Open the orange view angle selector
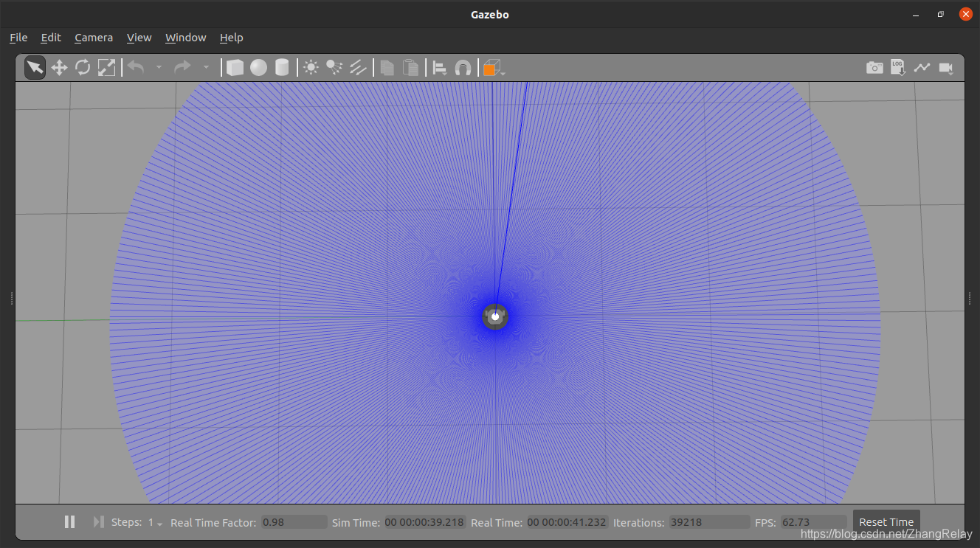980x548 pixels. point(494,68)
